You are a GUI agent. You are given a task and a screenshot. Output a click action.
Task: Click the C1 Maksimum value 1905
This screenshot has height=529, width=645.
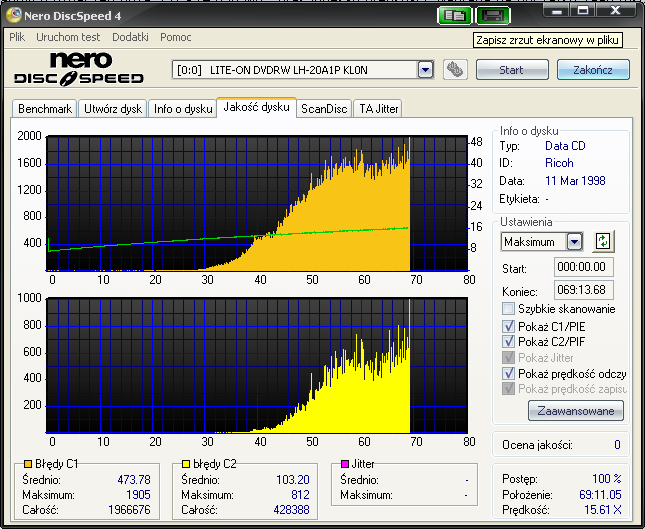(x=138, y=494)
